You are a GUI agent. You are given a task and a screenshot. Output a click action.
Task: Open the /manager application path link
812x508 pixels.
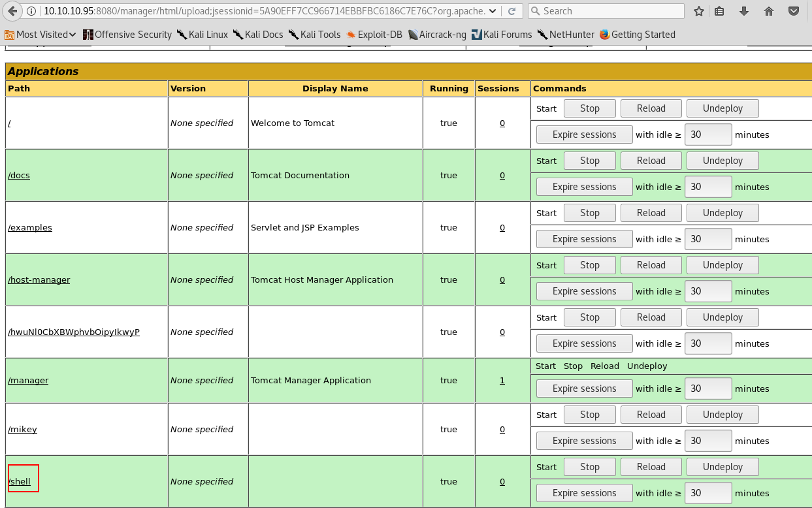pos(28,380)
